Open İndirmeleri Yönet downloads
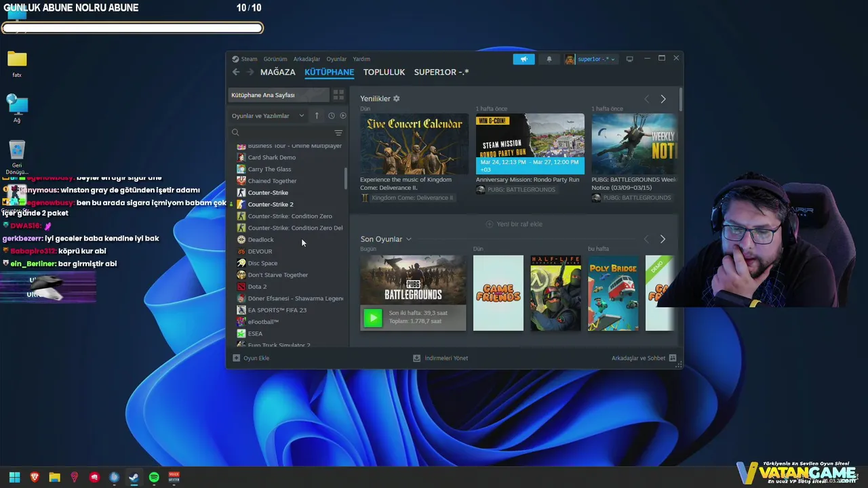Image resolution: width=868 pixels, height=488 pixels. click(x=441, y=358)
